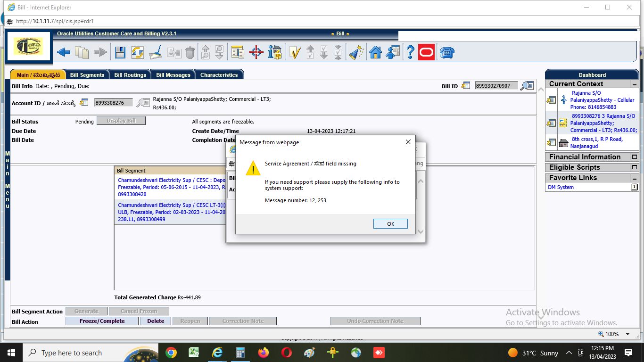Click Next To Do down-arrow icon
Image resolution: width=644 pixels, height=362 pixels.
(x=324, y=52)
